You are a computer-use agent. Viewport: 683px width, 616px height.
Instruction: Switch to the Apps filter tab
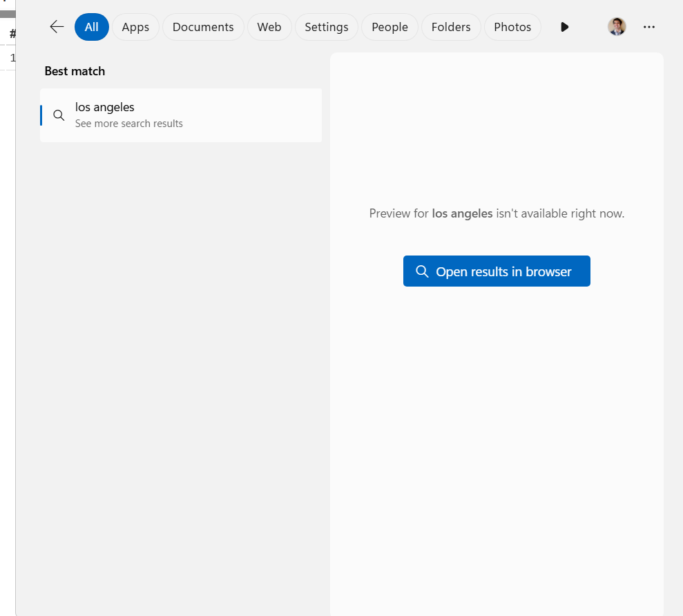(x=135, y=27)
